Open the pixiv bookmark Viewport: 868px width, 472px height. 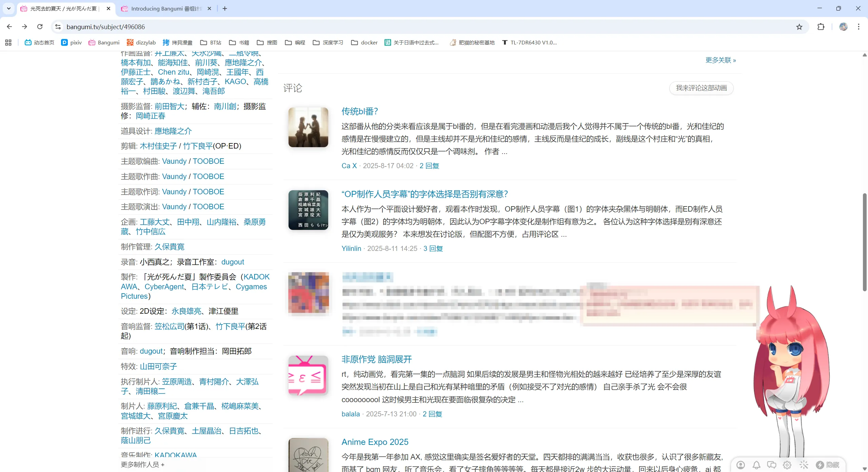click(x=72, y=42)
